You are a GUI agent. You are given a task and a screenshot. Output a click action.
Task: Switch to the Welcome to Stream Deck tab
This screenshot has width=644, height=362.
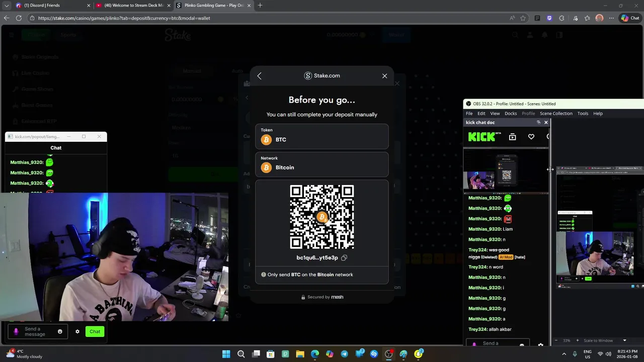point(132,6)
